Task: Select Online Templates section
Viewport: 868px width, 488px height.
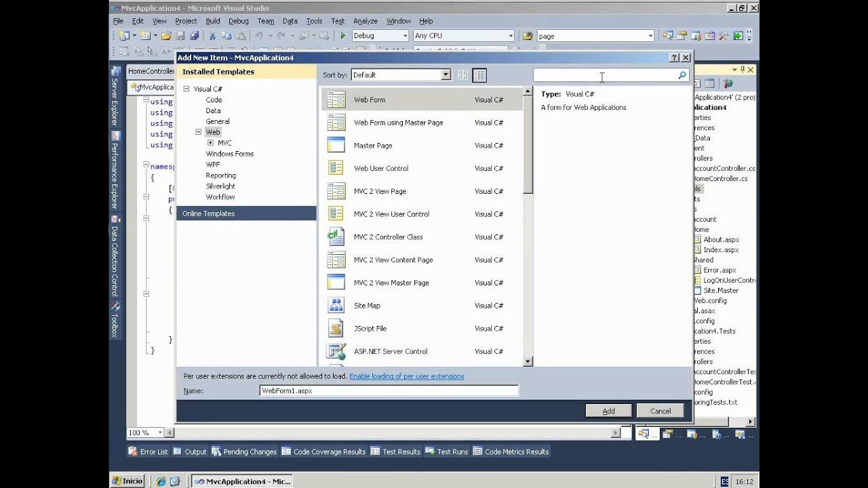Action: point(246,213)
